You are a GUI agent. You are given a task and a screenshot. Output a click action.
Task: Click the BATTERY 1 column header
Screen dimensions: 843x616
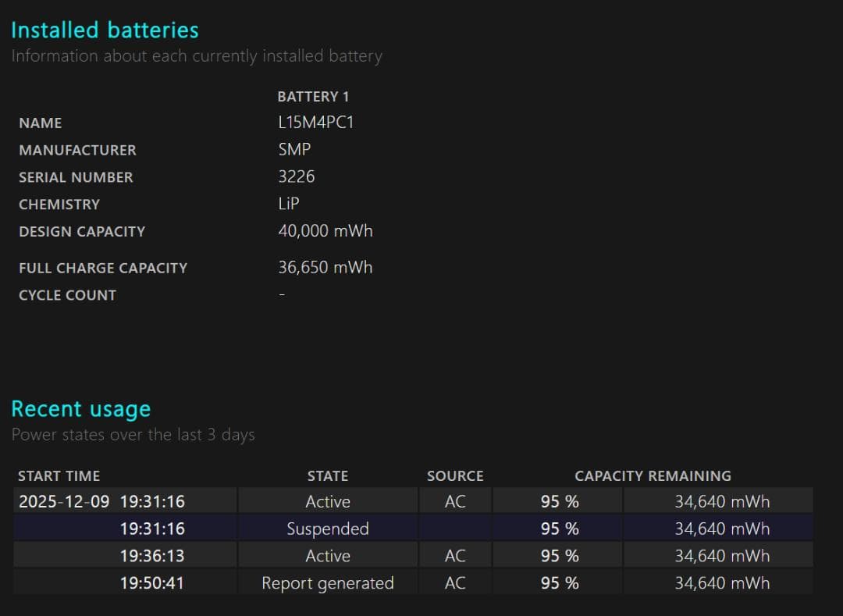(313, 97)
